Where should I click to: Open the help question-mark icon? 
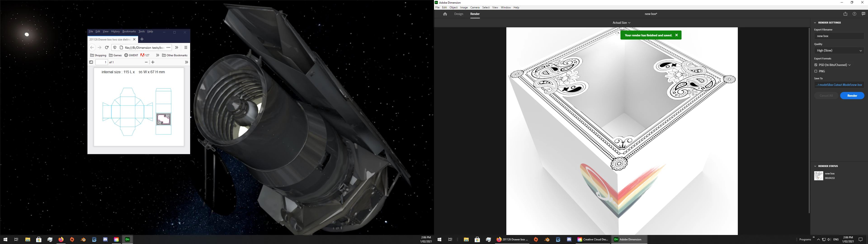tap(854, 14)
